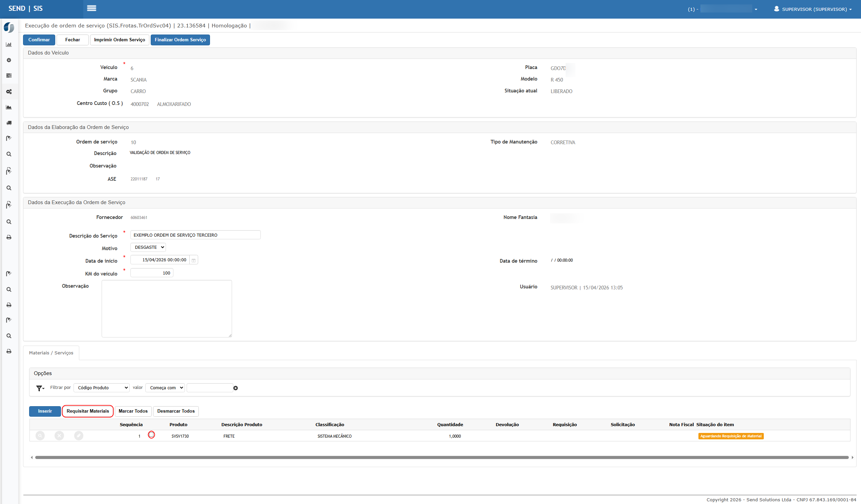
Task: Expand the Começa com condition dropdown
Action: point(165,388)
